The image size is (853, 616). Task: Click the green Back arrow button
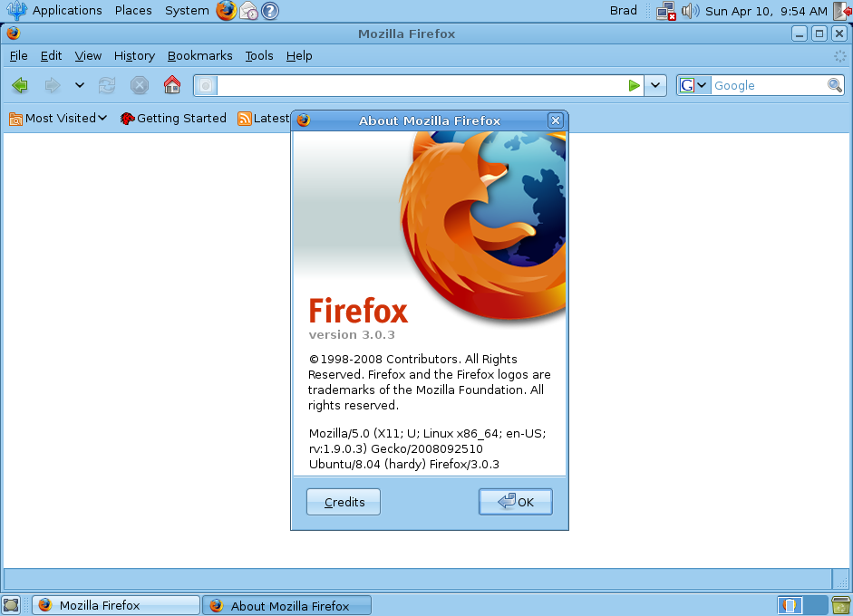tap(20, 85)
